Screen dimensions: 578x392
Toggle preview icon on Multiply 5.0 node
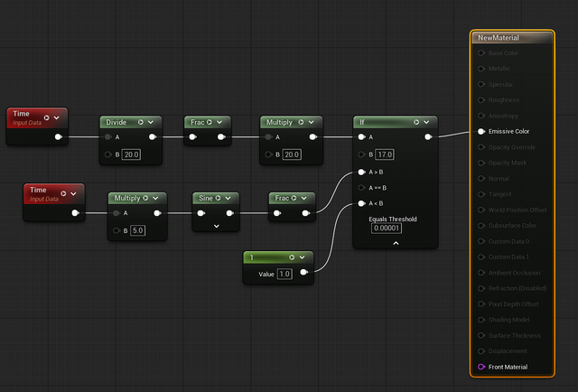coord(145,198)
